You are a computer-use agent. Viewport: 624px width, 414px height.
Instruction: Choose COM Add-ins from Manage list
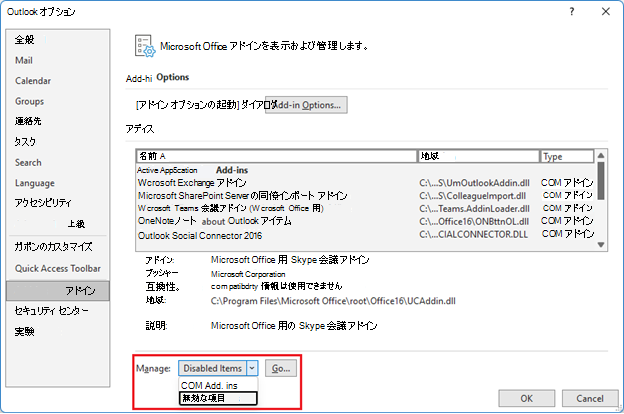[218, 385]
